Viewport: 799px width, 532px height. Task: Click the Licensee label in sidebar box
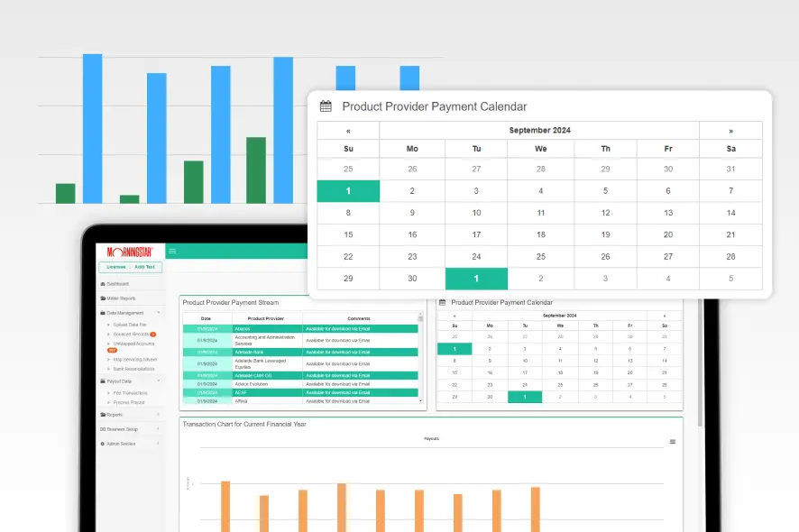(x=116, y=267)
